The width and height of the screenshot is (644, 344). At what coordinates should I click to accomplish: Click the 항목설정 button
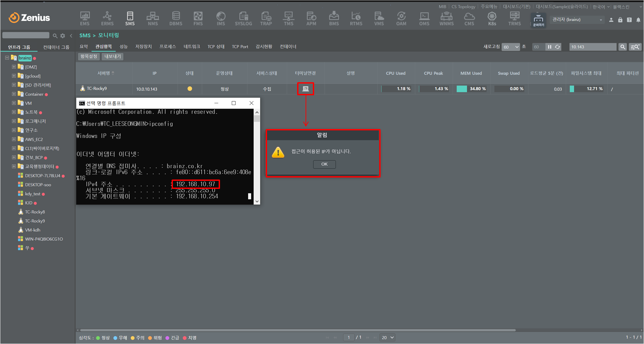88,56
